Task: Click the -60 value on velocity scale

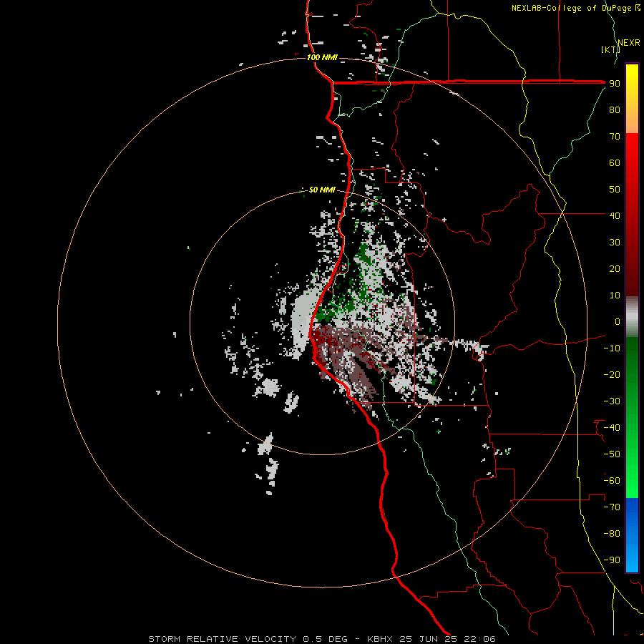Action: [612, 481]
